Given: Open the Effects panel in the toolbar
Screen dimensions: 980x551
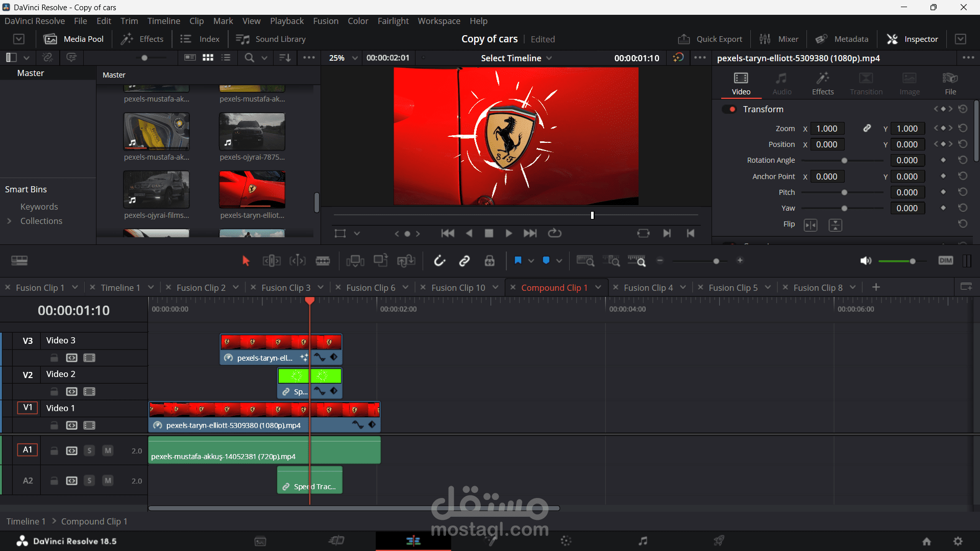Looking at the screenshot, I should 142,39.
